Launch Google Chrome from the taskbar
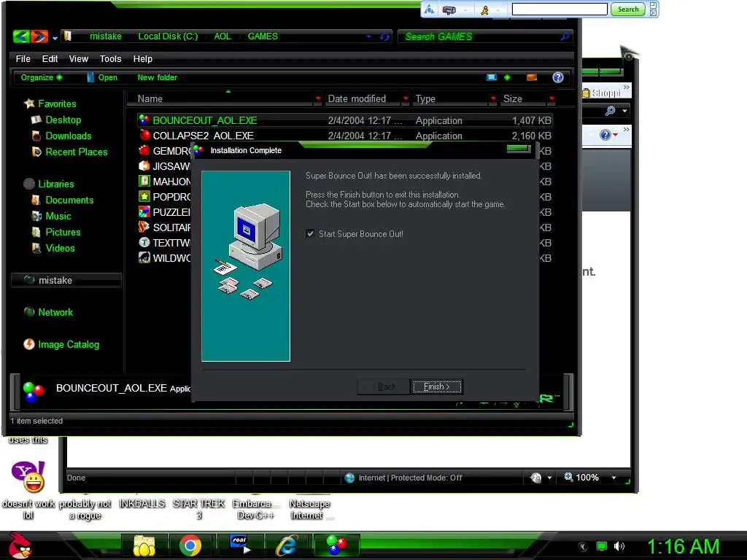 coord(190,545)
